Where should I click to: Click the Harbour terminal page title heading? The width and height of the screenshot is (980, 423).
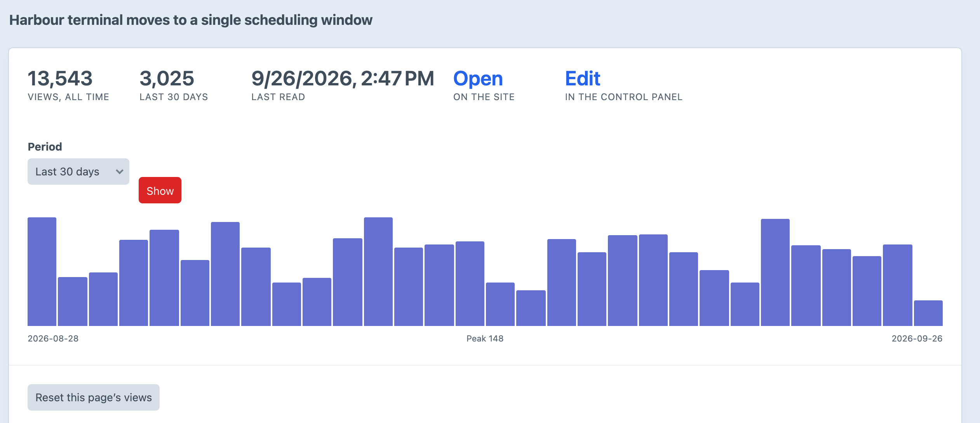click(x=191, y=20)
